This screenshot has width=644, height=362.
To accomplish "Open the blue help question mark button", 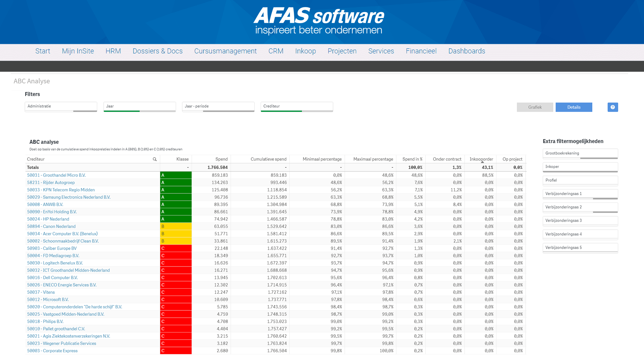I will [612, 107].
